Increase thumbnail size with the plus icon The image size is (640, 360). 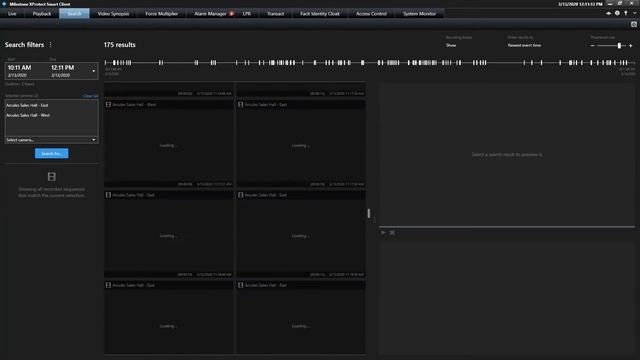point(631,46)
